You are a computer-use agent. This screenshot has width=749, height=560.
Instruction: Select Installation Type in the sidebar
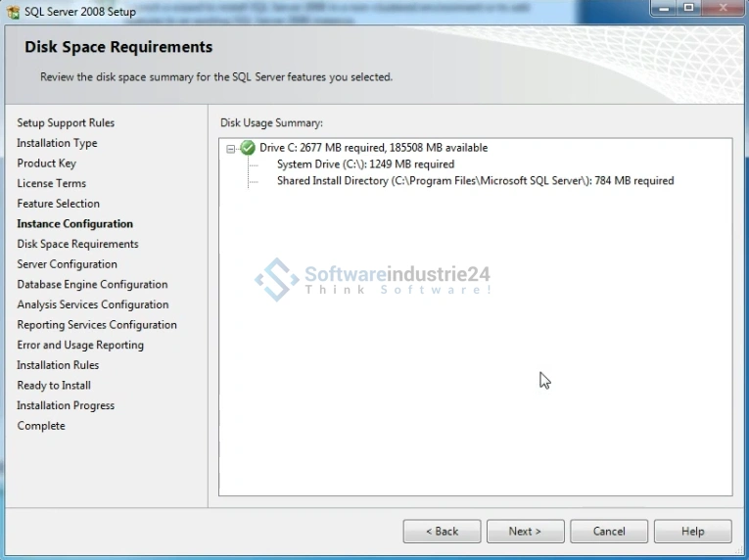point(57,143)
